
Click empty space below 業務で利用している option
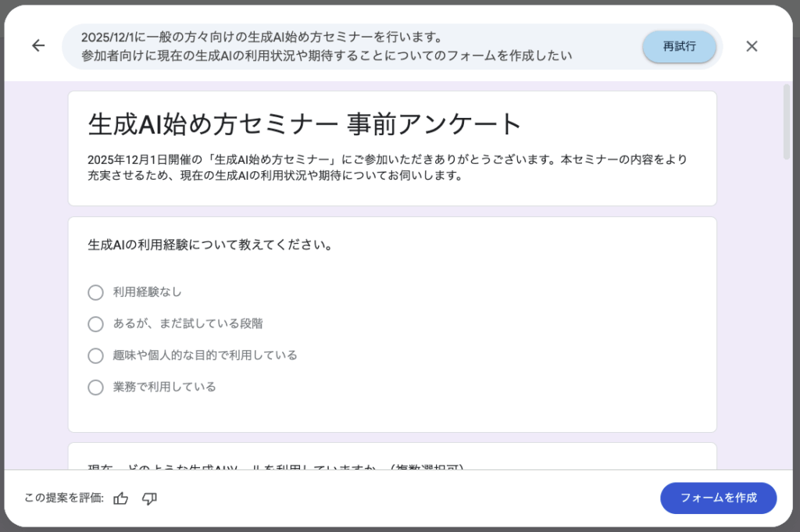click(391, 414)
